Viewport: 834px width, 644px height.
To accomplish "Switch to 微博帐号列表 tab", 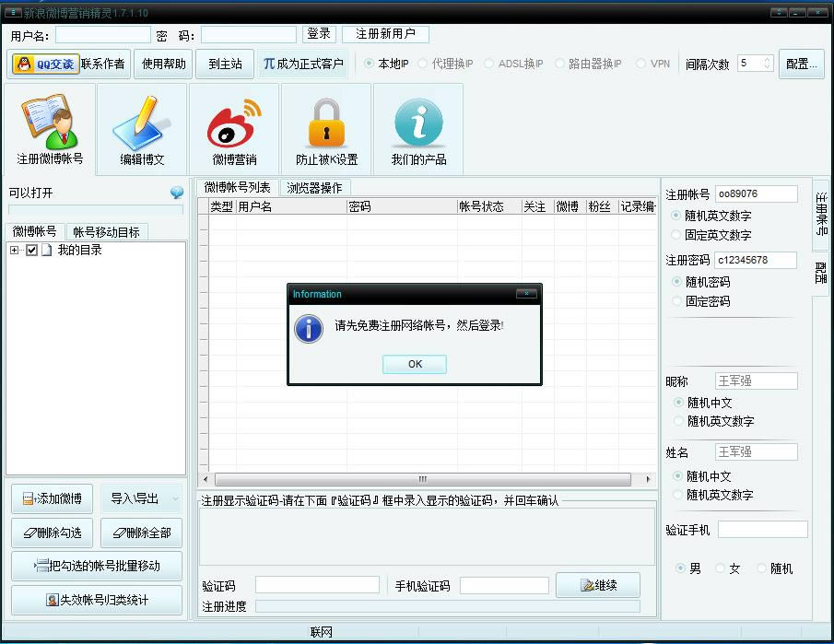I will pos(237,187).
